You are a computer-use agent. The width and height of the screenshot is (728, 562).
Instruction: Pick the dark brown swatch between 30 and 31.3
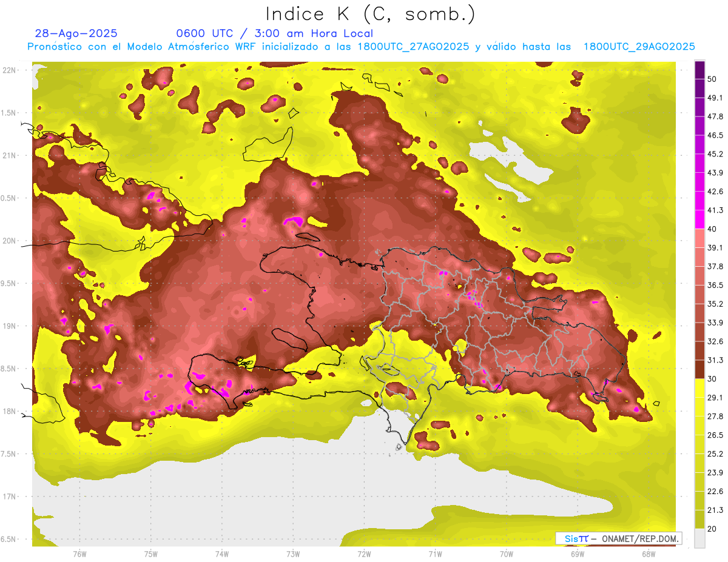[699, 369]
